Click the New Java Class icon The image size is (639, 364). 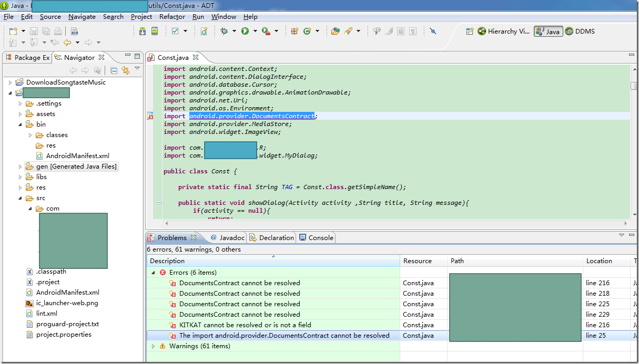pyautogui.click(x=307, y=32)
